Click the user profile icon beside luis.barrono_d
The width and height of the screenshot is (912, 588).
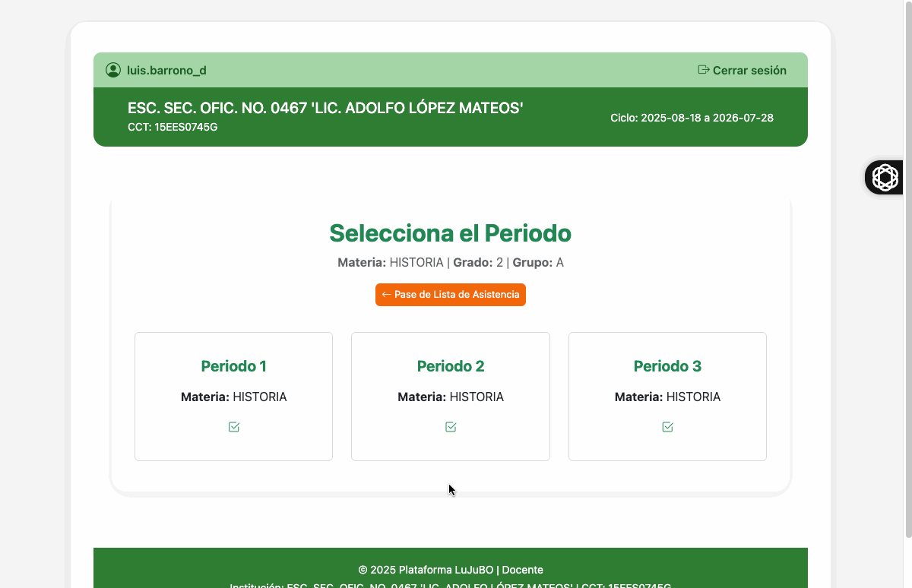click(x=113, y=70)
